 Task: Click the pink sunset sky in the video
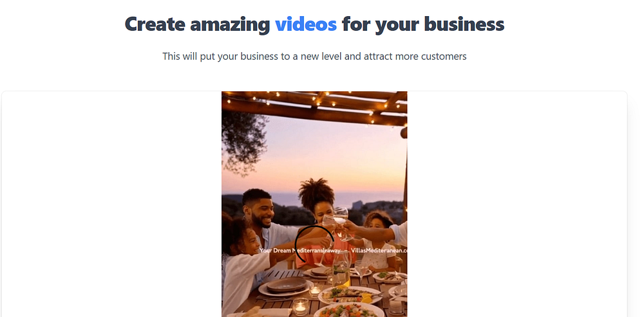[x=328, y=156]
